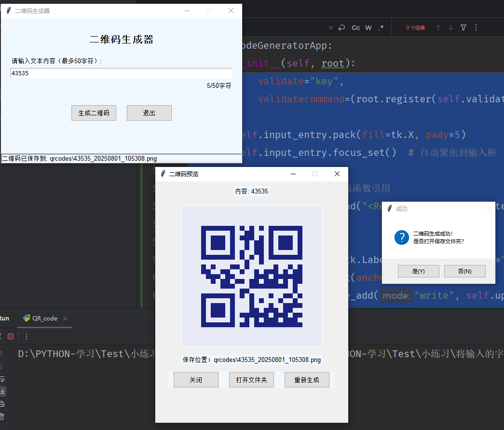Enable regex (.*) search mode
504x430 pixels.
381,28
